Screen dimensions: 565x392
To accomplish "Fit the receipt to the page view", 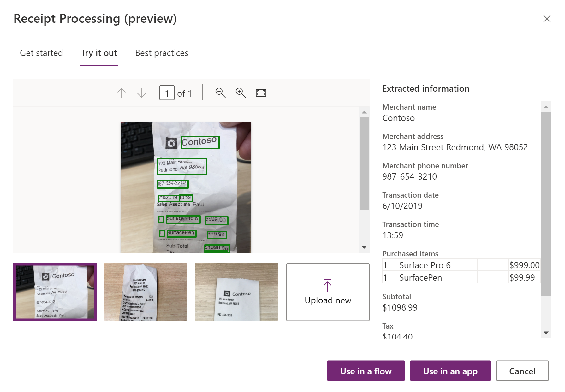I will pyautogui.click(x=260, y=92).
